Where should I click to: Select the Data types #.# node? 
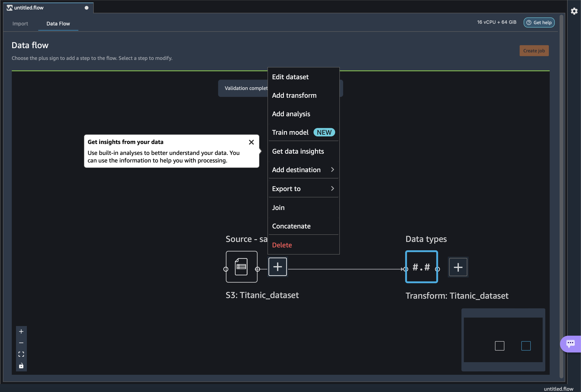point(421,267)
